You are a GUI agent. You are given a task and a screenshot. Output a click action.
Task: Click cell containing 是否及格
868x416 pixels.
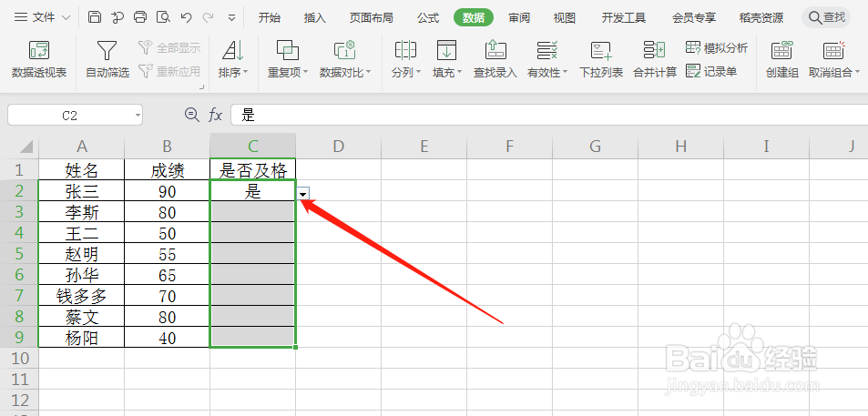click(x=253, y=170)
